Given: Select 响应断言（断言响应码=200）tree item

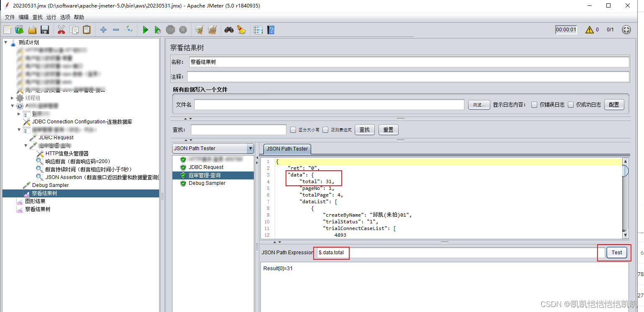Looking at the screenshot, I should point(79,161).
